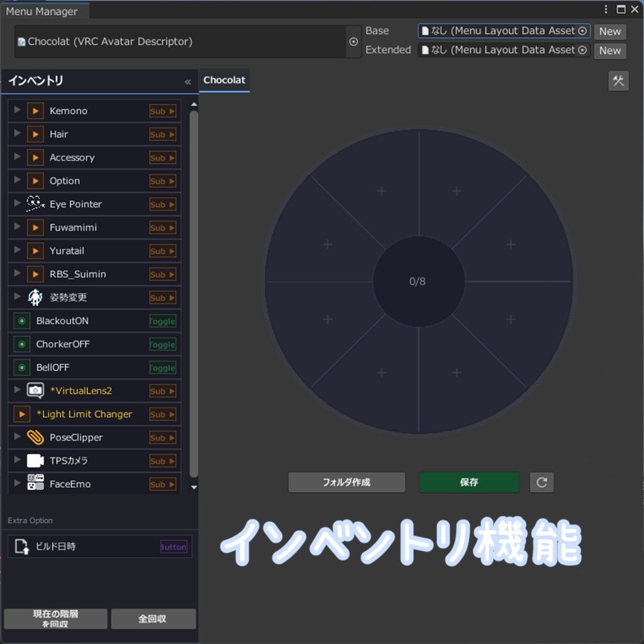Open the three-dot menu in the title bar
644x644 pixels.
coord(606,9)
